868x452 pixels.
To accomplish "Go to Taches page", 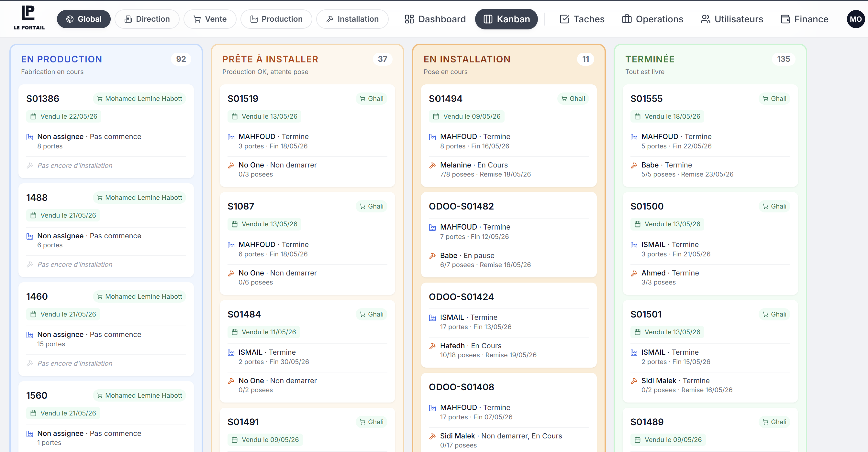I will coord(582,19).
